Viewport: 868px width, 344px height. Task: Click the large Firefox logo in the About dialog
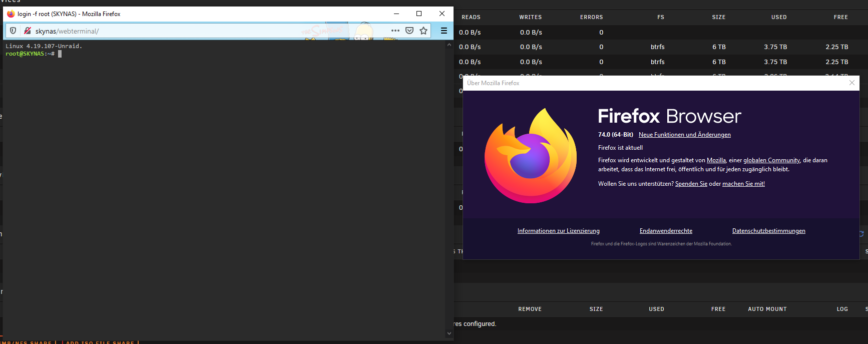pyautogui.click(x=531, y=156)
